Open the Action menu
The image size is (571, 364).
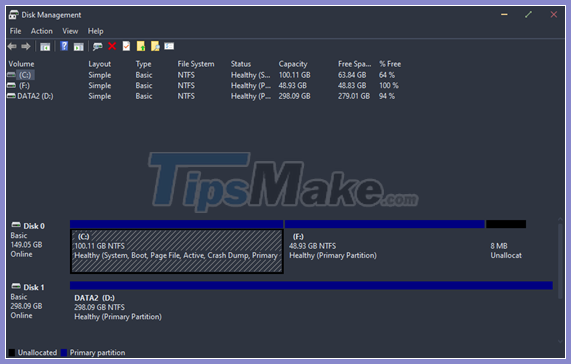click(42, 31)
